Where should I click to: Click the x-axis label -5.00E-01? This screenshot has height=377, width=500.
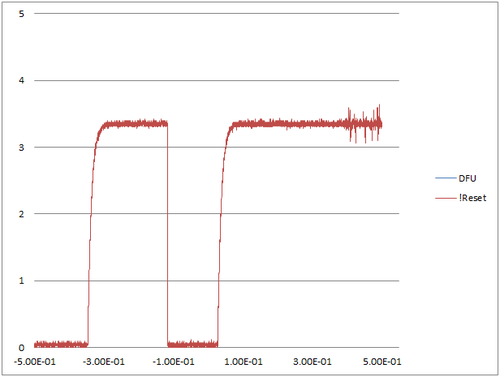click(34, 362)
